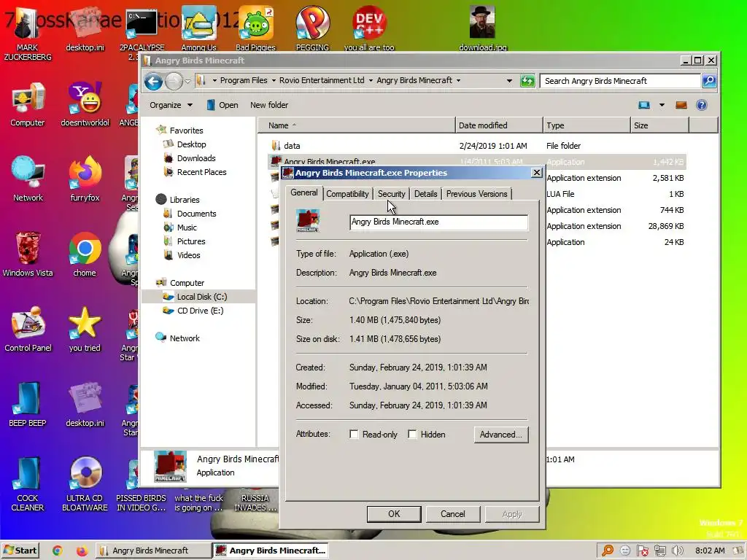Image resolution: width=747 pixels, height=560 pixels.
Task: Click the Search Angry Birds Minecraft box
Action: pyautogui.click(x=620, y=80)
